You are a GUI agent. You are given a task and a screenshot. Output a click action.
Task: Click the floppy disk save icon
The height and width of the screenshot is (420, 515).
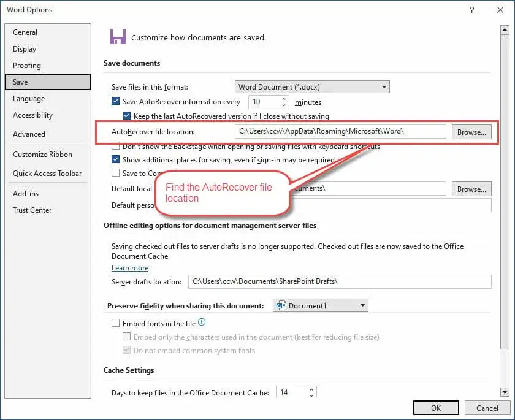pos(117,36)
